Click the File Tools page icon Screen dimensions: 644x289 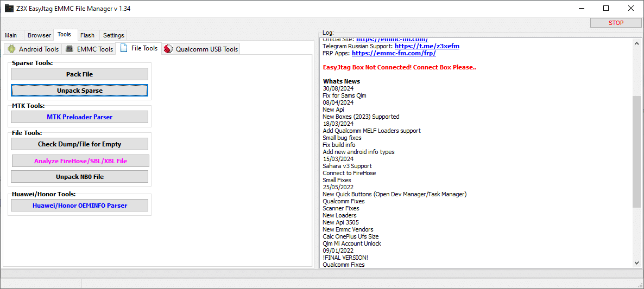124,48
